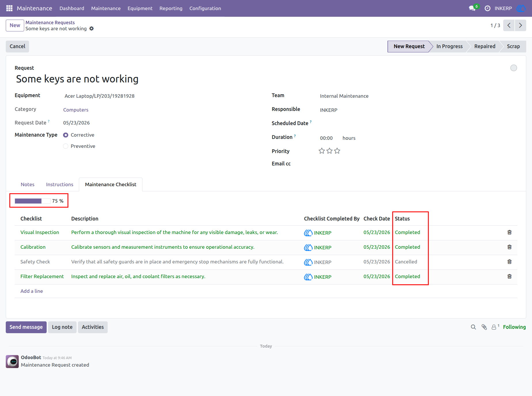The width and height of the screenshot is (532, 396).
Task: Set priority to two stars
Action: pos(330,151)
